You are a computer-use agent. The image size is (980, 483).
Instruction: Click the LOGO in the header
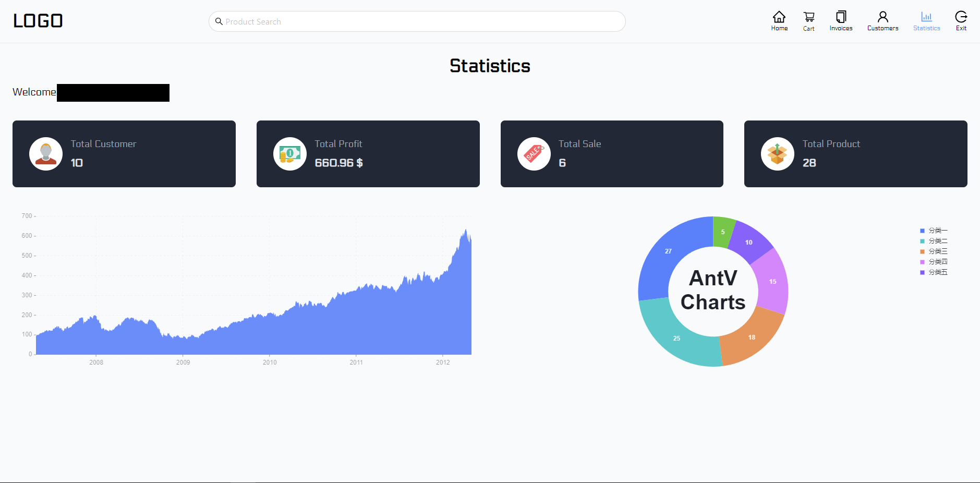tap(38, 21)
